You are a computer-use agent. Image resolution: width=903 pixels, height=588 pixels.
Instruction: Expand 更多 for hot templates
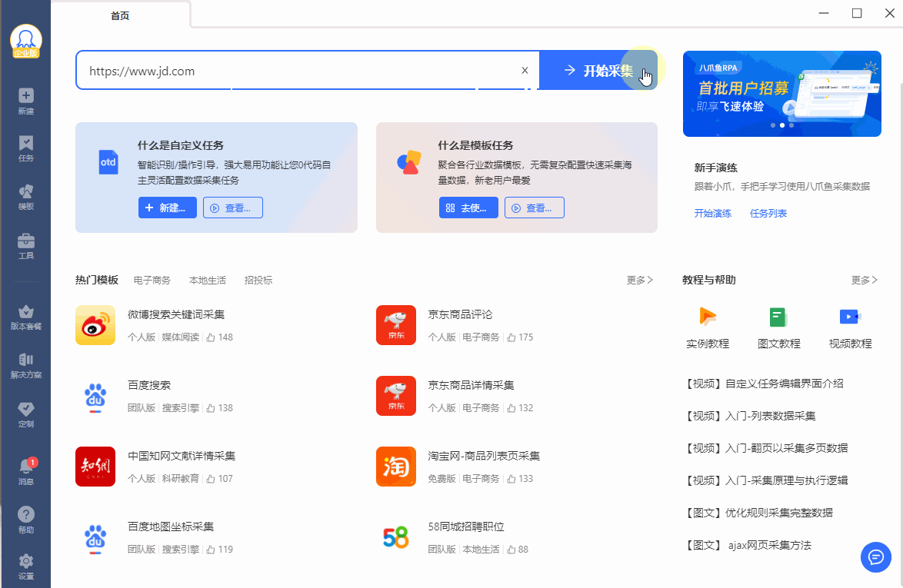click(x=640, y=281)
